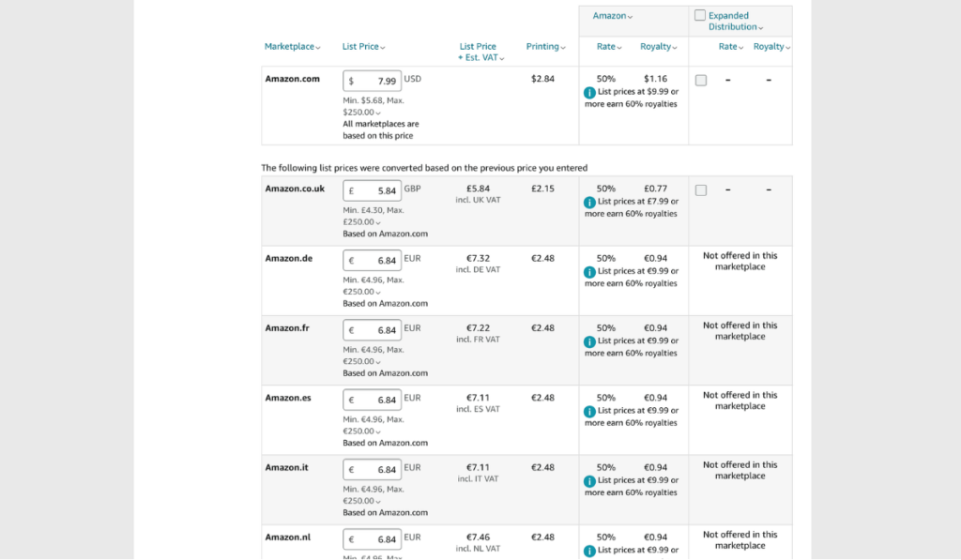Expand Rate header under Expanded Distribution
Image resolution: width=961 pixels, height=560 pixels.
[x=731, y=47]
